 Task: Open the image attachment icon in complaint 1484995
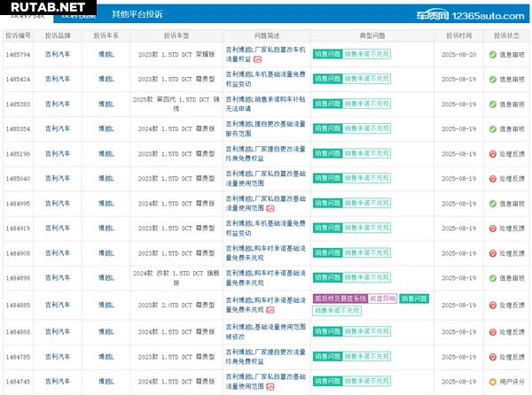(270, 209)
